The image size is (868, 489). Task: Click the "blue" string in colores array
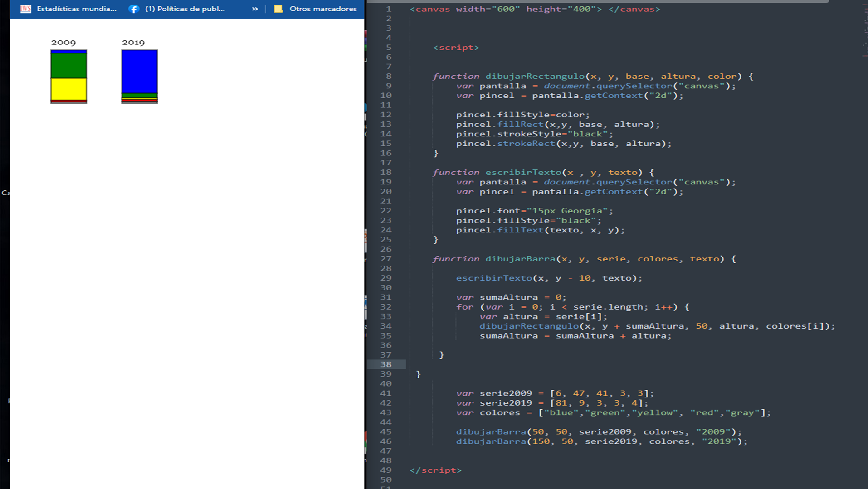pos(561,413)
